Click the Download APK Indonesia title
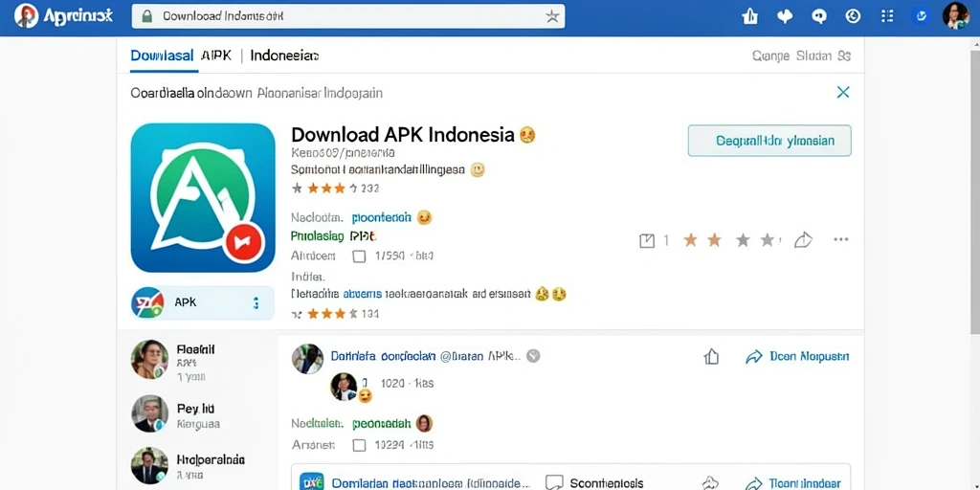The image size is (980, 490). pos(403,134)
